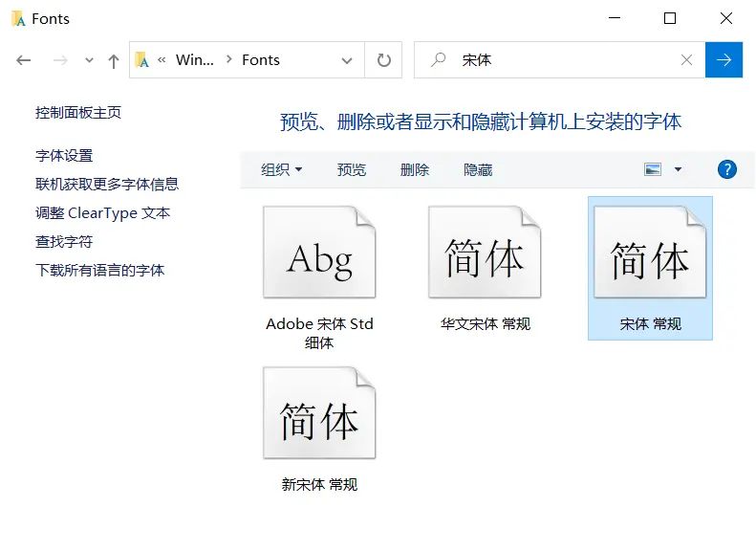
Task: Click the magnifier search icon
Action: [439, 60]
